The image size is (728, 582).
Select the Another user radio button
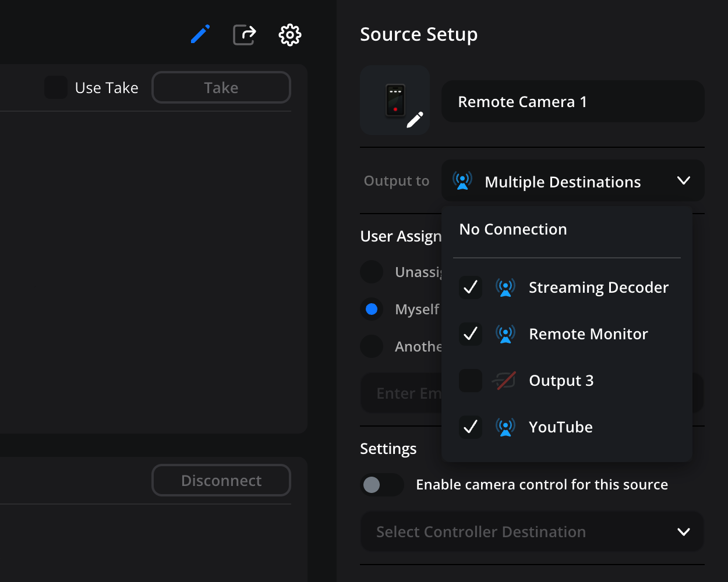[x=372, y=346]
